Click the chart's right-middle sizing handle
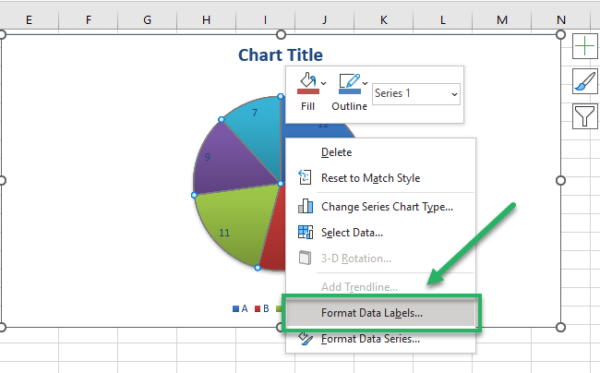This screenshot has height=373, width=600. point(561,181)
